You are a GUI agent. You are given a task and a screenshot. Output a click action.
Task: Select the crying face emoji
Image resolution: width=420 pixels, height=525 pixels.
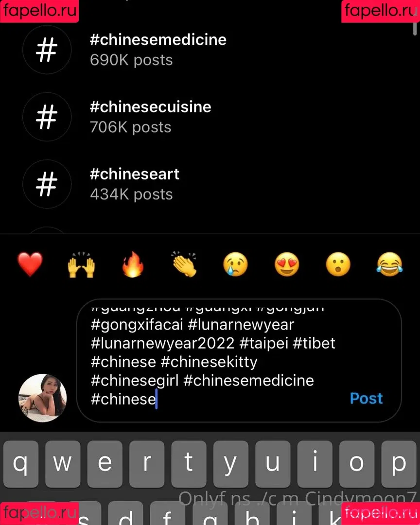click(235, 265)
